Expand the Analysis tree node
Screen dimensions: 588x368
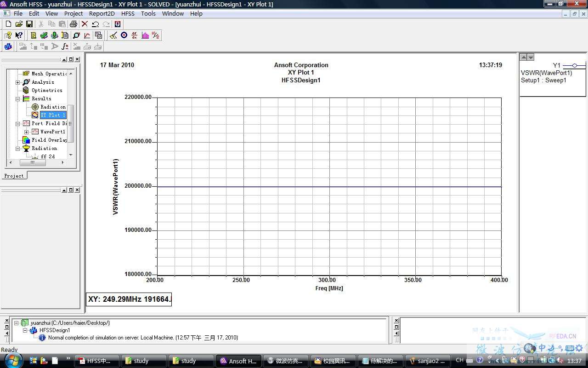[18, 82]
